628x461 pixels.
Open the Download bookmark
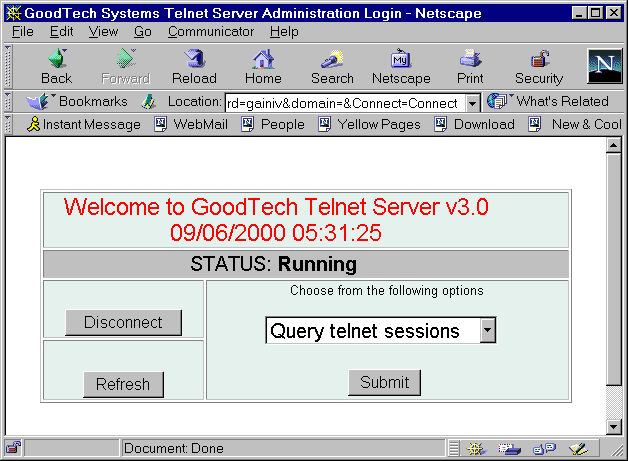pyautogui.click(x=475, y=124)
